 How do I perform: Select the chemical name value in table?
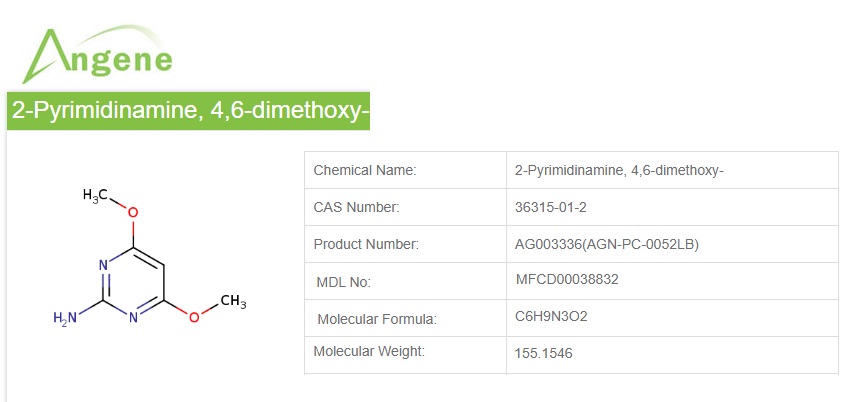point(618,170)
